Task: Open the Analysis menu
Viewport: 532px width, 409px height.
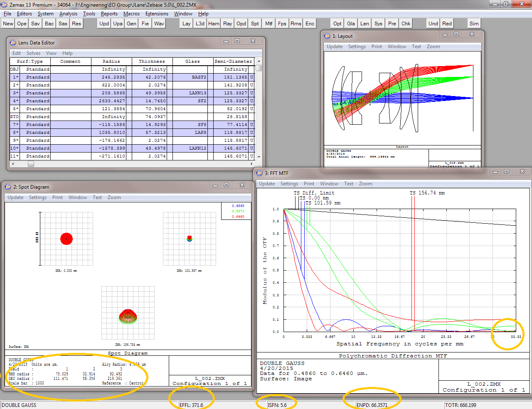Action: pos(68,14)
